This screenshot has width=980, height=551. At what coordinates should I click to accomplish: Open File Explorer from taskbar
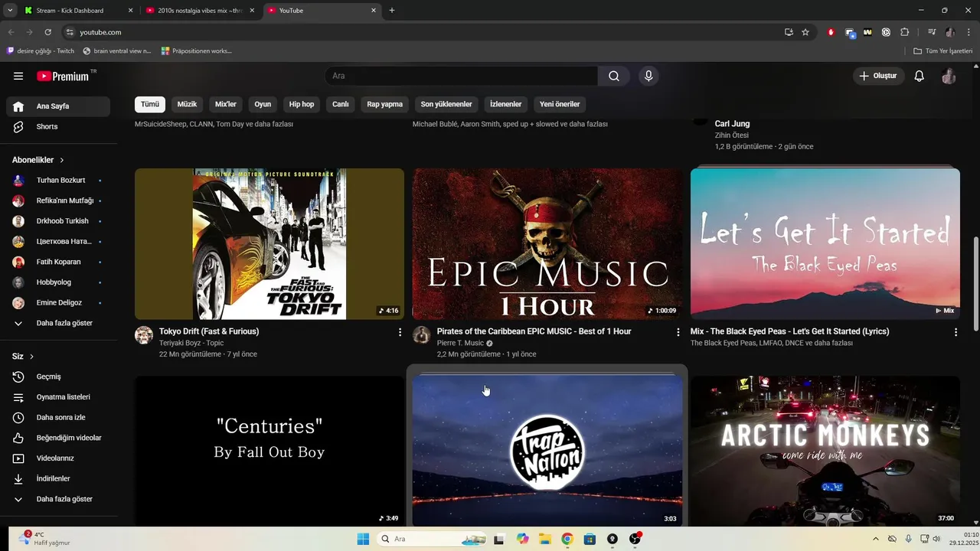pyautogui.click(x=545, y=539)
